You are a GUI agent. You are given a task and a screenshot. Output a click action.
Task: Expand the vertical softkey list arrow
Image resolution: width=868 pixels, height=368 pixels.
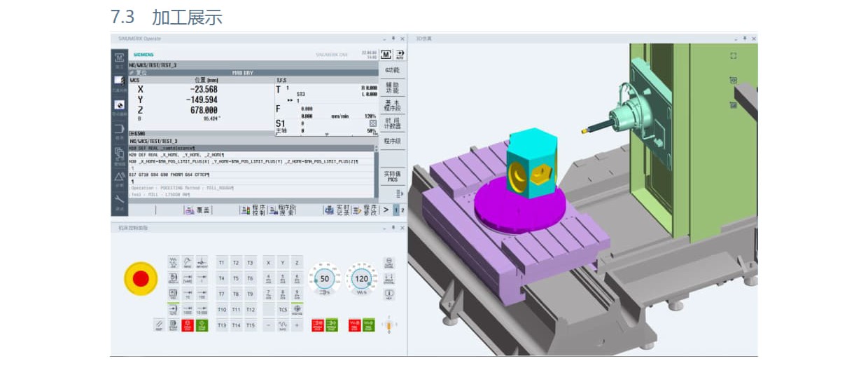click(x=400, y=194)
